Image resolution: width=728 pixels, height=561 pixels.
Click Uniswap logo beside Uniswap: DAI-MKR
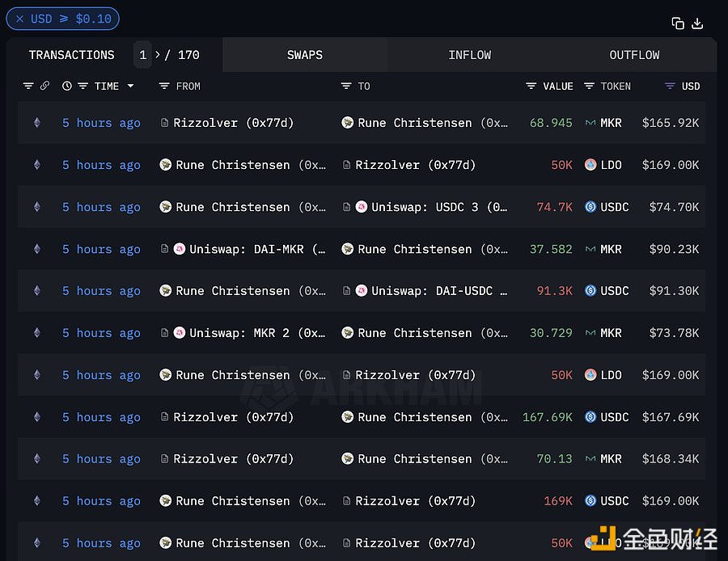180,249
